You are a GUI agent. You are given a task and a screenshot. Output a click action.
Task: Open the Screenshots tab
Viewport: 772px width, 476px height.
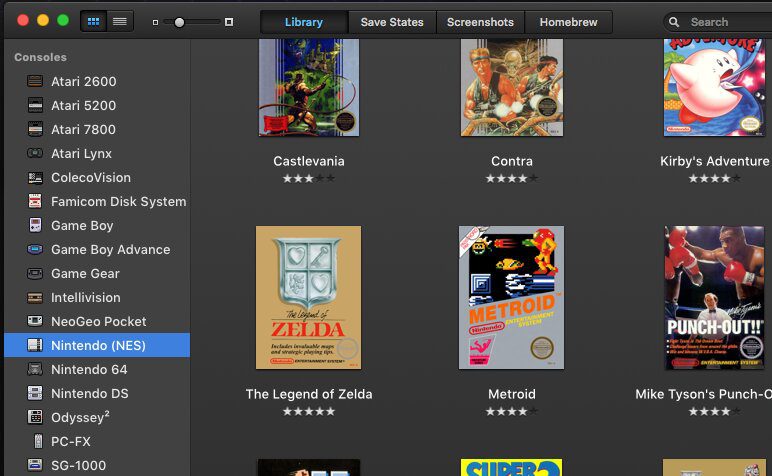tap(480, 22)
